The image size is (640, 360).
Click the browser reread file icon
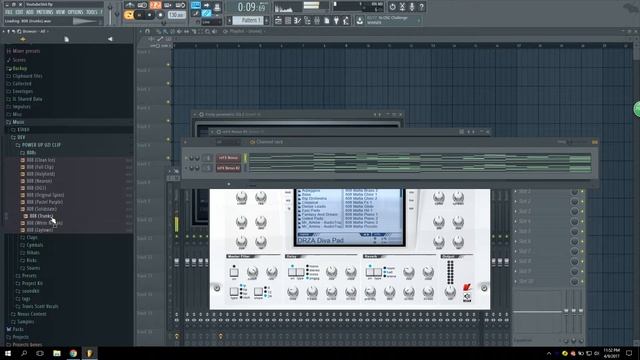tap(67, 39)
